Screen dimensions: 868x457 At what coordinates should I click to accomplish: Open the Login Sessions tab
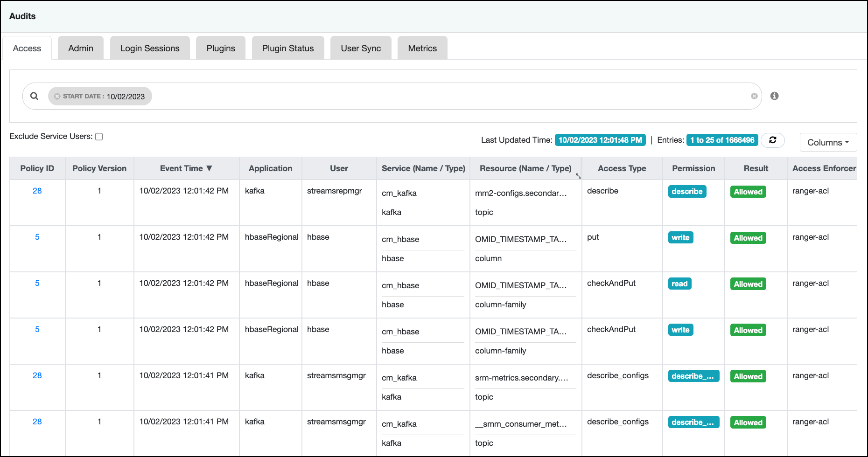pyautogui.click(x=149, y=48)
